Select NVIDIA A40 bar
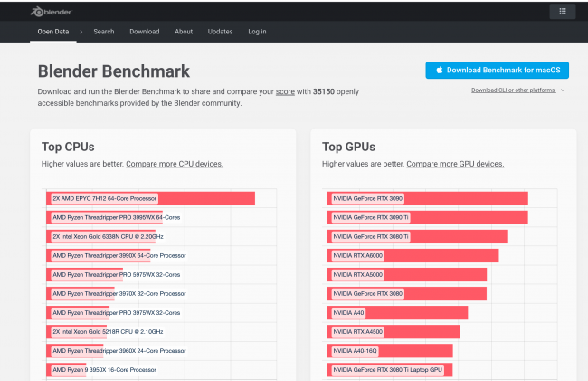Screen dimensions: 588x381 397,313
